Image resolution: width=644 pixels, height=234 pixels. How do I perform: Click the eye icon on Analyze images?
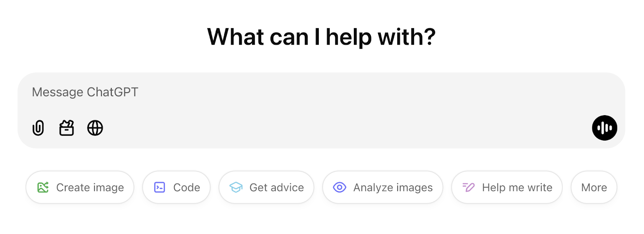339,187
